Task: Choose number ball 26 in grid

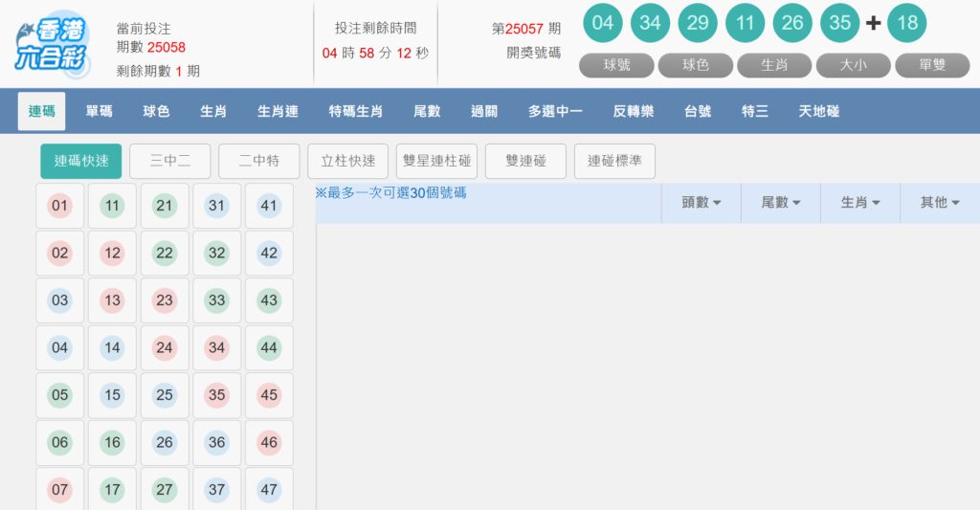Action: (165, 443)
